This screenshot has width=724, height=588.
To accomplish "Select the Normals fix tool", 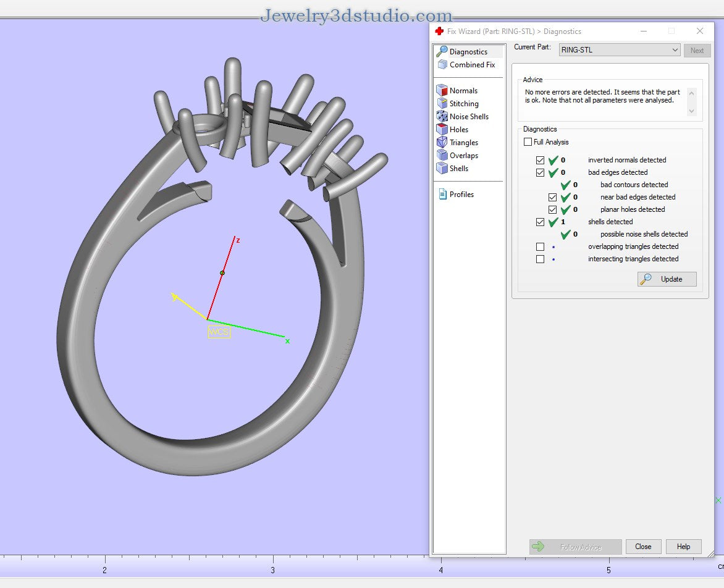I will click(x=463, y=90).
